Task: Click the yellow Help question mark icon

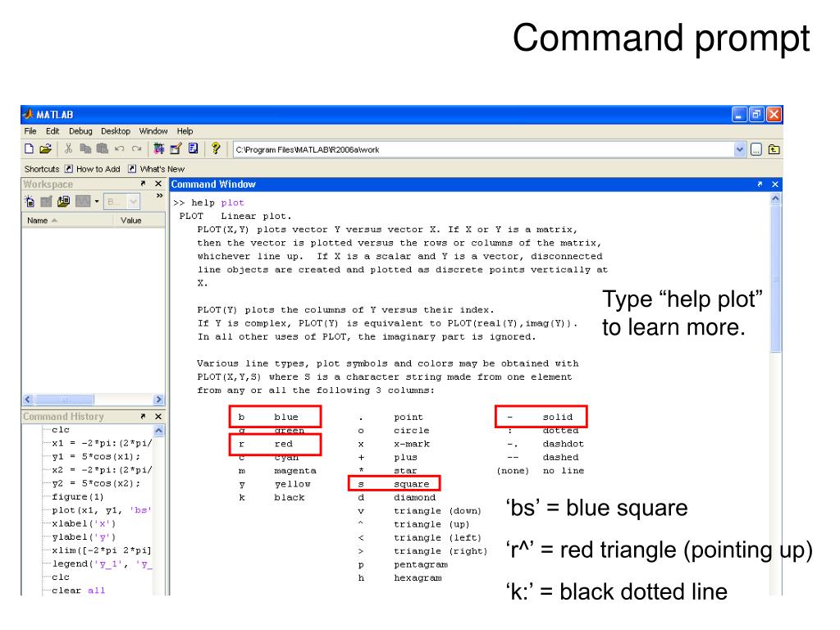Action: coord(216,149)
